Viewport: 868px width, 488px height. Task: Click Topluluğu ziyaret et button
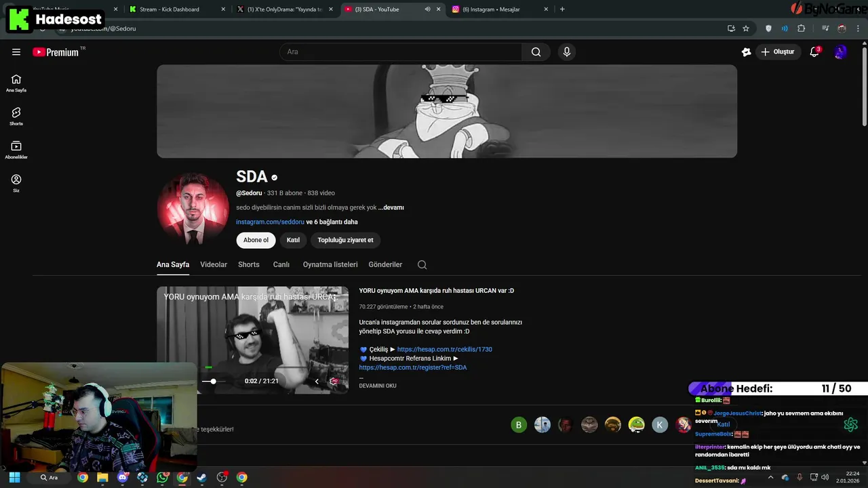point(345,240)
